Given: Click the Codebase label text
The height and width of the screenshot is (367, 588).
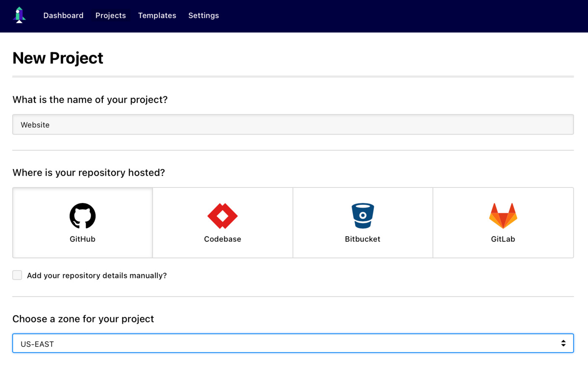Looking at the screenshot, I should coord(223,239).
